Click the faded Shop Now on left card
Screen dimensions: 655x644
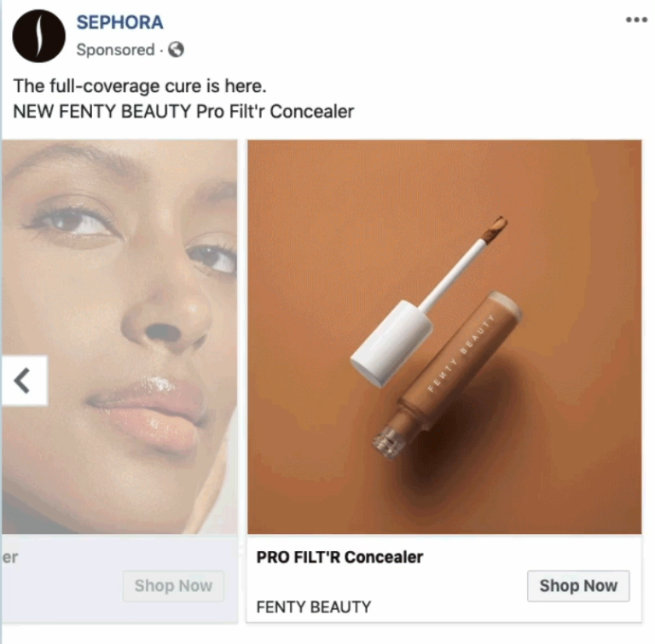click(173, 586)
